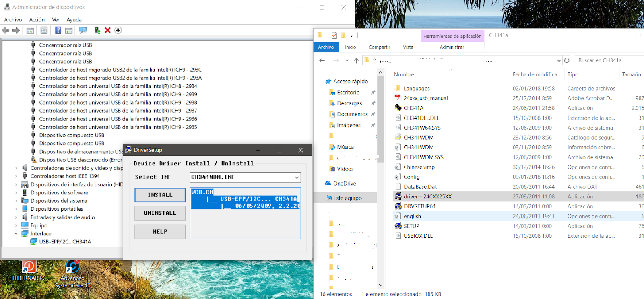Select Dispositivo compuesto USB first entry

click(x=72, y=135)
